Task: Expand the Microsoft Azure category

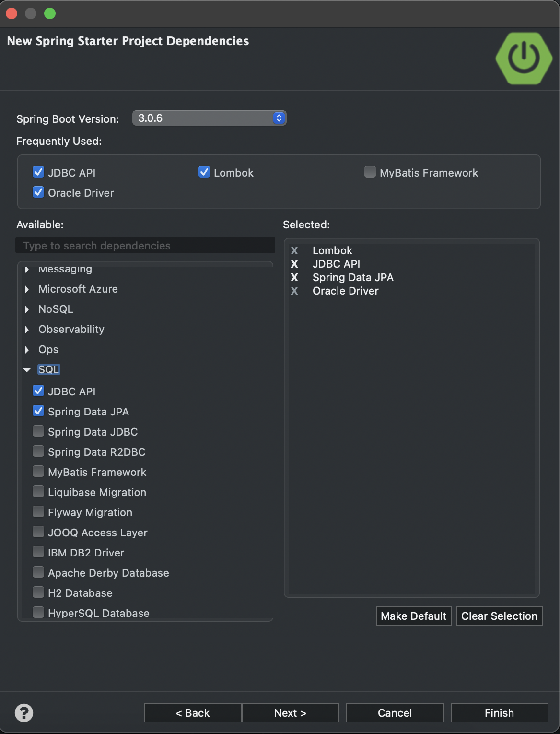Action: (27, 289)
